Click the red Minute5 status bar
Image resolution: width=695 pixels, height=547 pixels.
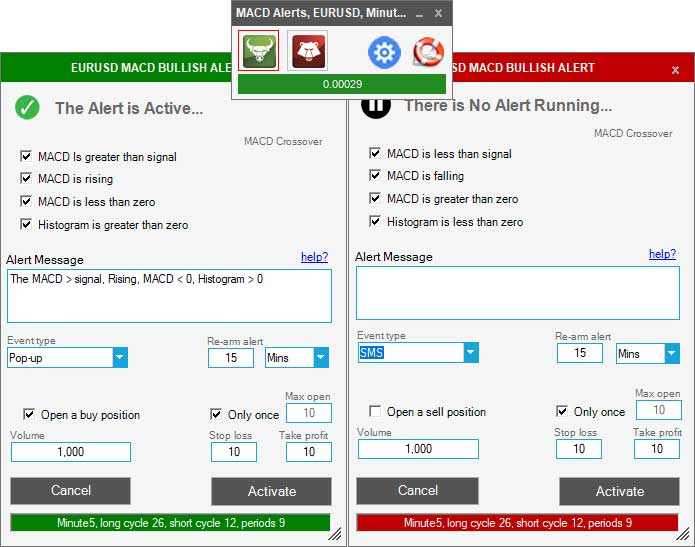pos(518,523)
